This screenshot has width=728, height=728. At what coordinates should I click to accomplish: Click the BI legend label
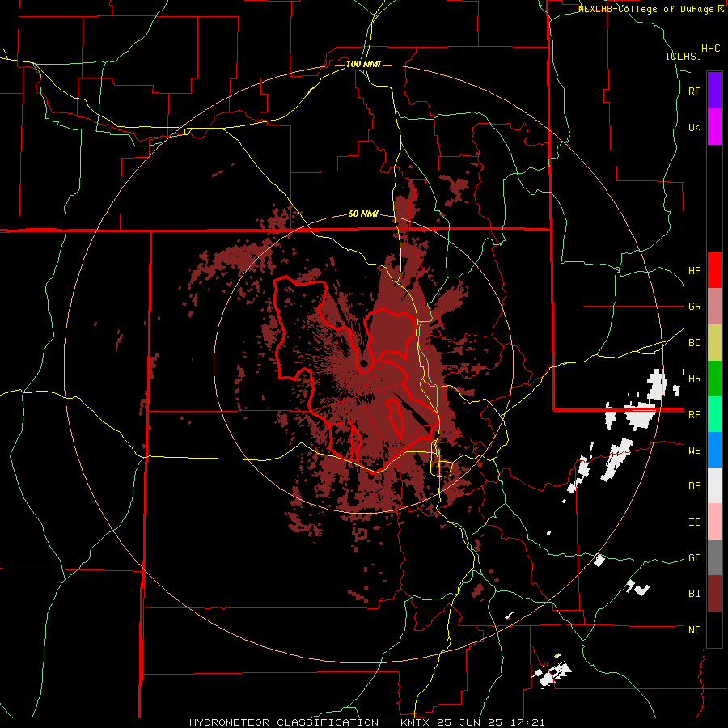pyautogui.click(x=695, y=594)
